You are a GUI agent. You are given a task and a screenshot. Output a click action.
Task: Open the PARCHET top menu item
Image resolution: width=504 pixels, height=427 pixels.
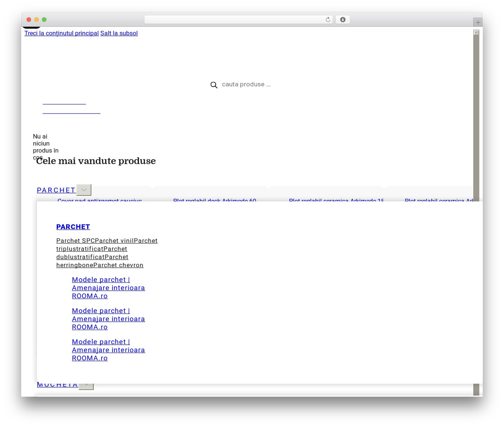[x=56, y=190]
